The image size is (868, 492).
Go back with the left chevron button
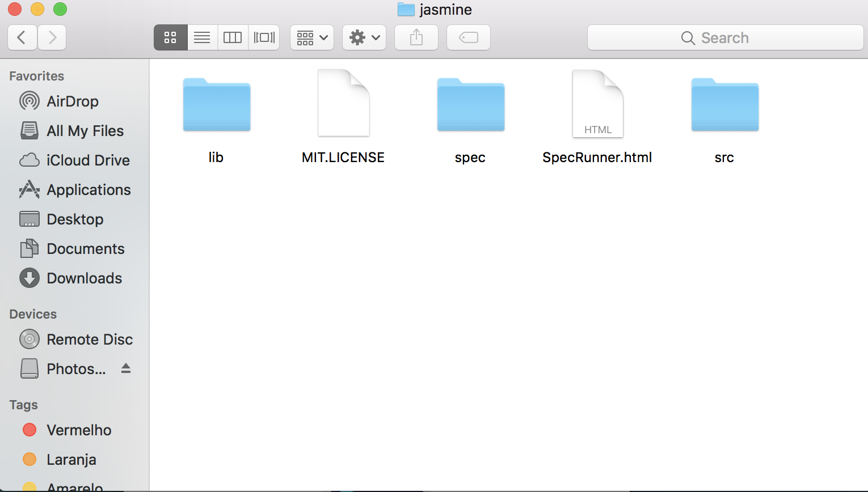click(23, 37)
